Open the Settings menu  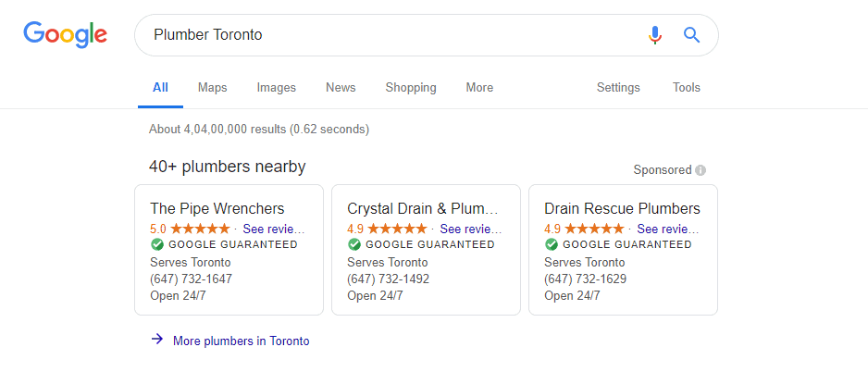pos(618,88)
